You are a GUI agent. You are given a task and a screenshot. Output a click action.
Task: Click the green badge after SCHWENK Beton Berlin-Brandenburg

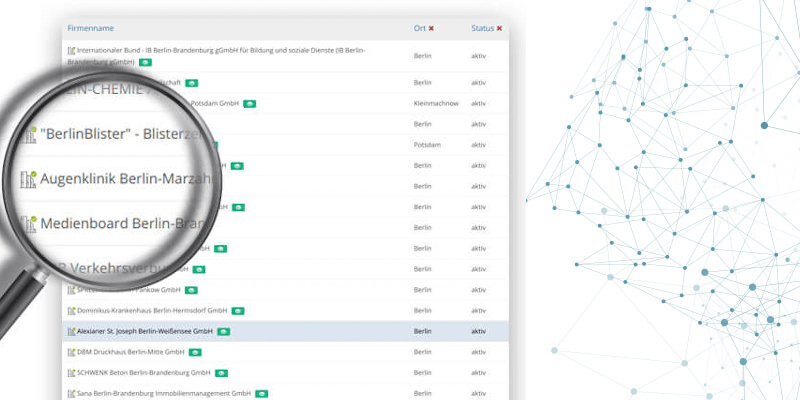tap(221, 373)
